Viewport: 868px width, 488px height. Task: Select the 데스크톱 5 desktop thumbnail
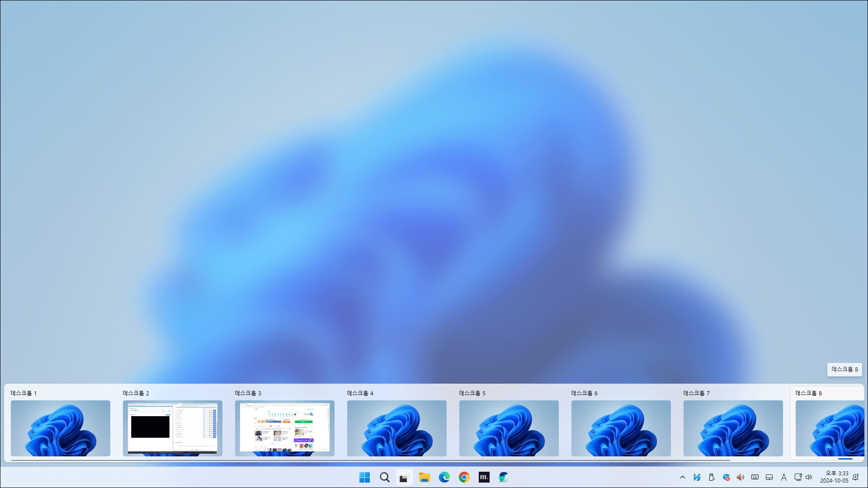pos(509,428)
